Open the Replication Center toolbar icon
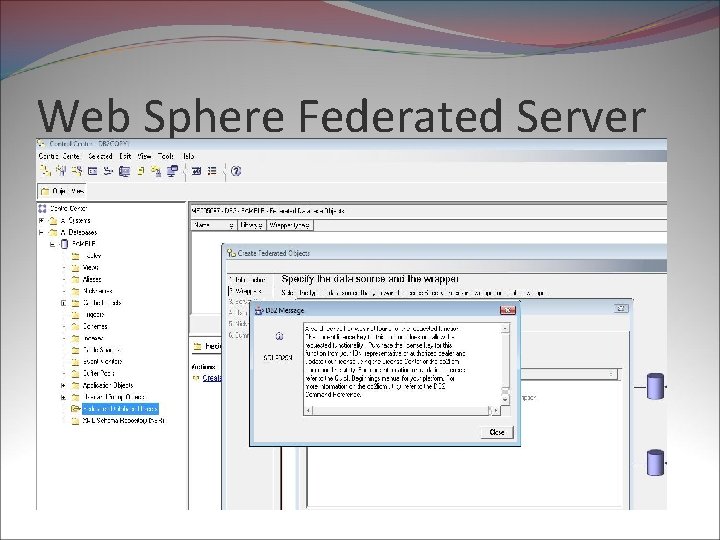 point(61,171)
